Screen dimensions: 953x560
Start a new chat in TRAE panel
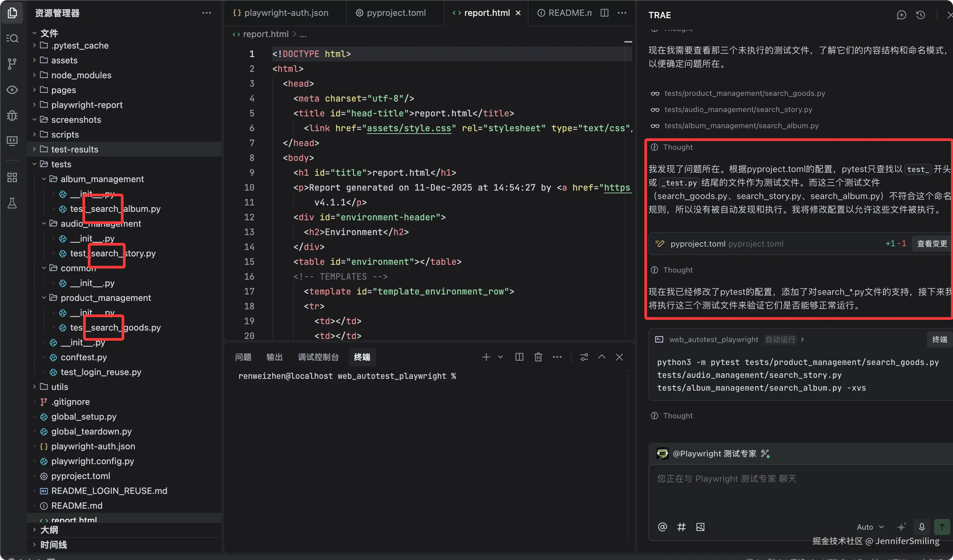pos(901,15)
